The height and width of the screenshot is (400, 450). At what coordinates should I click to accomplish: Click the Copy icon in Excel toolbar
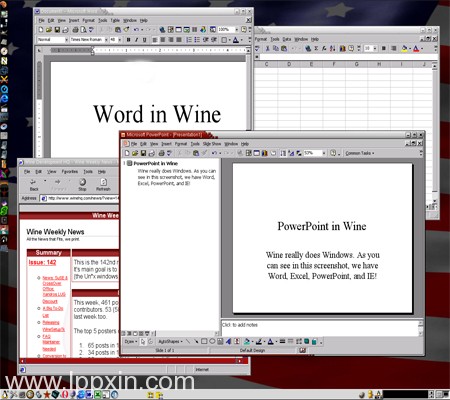(276, 48)
